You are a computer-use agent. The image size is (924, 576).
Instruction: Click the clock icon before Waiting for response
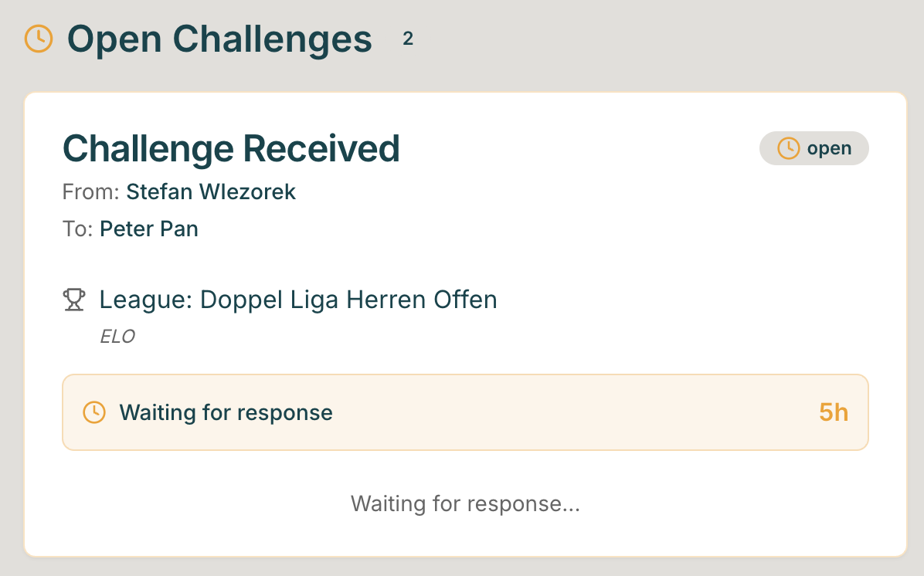[x=93, y=412]
